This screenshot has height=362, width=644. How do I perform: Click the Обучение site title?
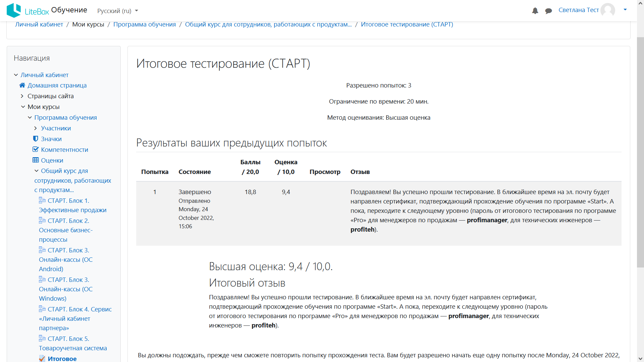click(69, 10)
